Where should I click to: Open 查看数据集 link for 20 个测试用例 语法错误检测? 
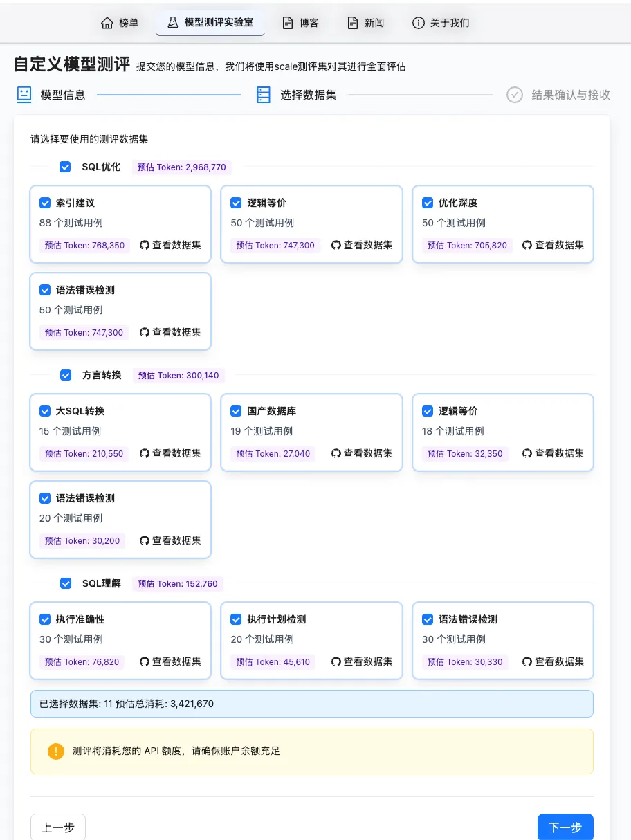click(x=170, y=540)
